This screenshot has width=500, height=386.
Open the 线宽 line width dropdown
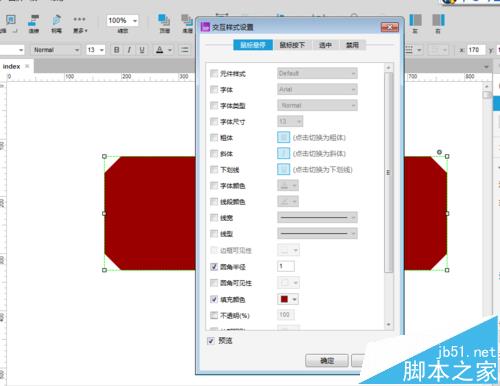tap(317, 217)
